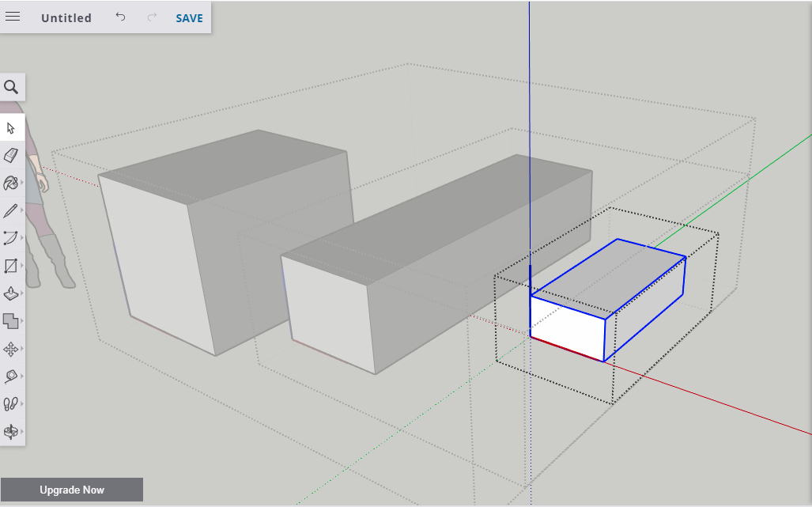Open the Search tool magnifier
The image size is (812, 507).
11,87
